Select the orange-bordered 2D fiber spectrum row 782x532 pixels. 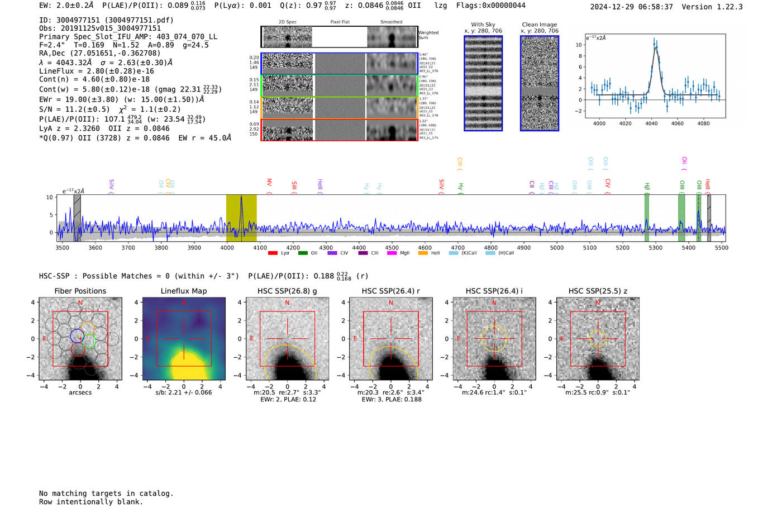(339, 107)
